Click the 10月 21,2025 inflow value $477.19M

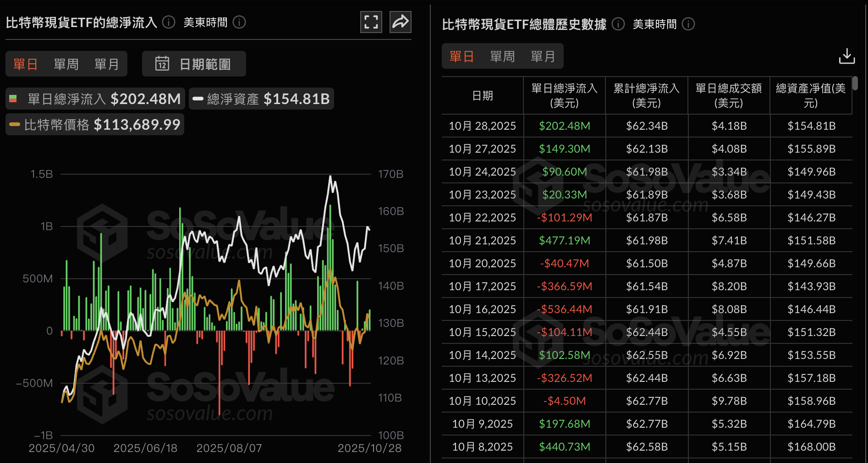pos(564,240)
